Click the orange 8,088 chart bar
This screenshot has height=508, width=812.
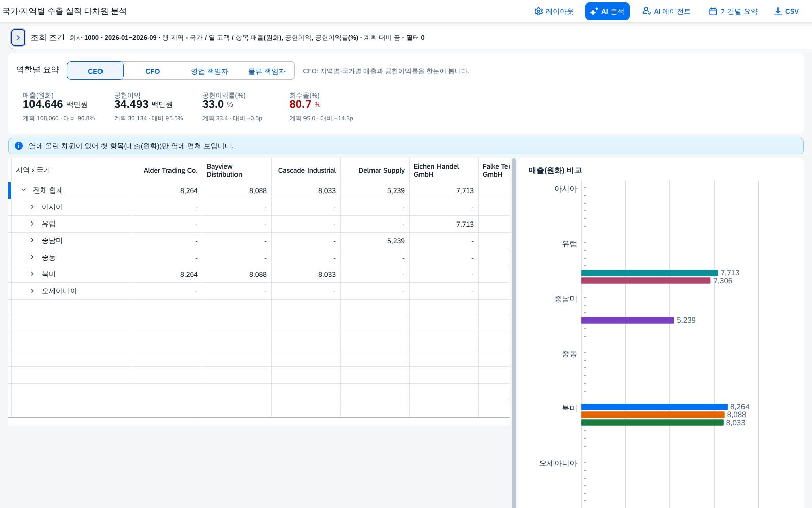coord(653,415)
